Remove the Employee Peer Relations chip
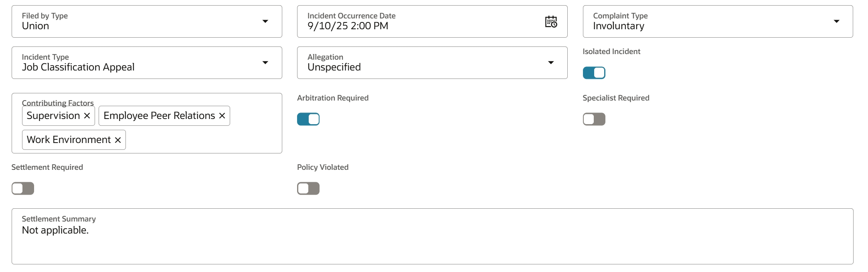The image size is (868, 272). [222, 116]
